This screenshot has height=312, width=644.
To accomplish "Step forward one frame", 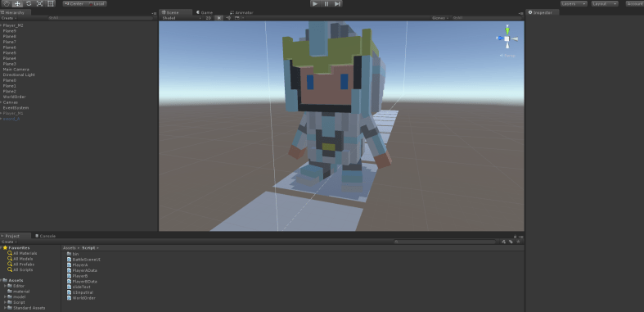I will click(x=337, y=4).
